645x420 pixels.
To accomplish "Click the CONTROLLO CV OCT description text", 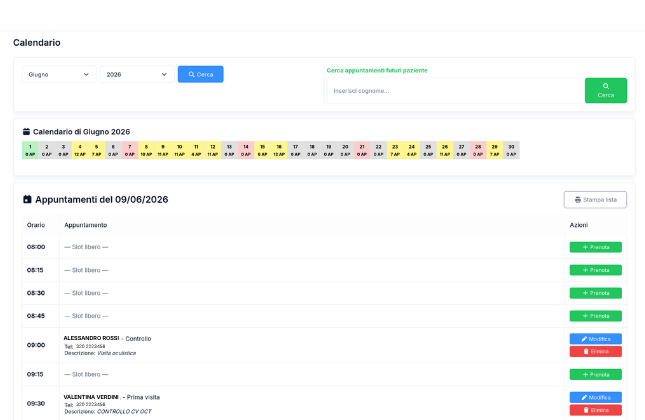I will pos(124,411).
